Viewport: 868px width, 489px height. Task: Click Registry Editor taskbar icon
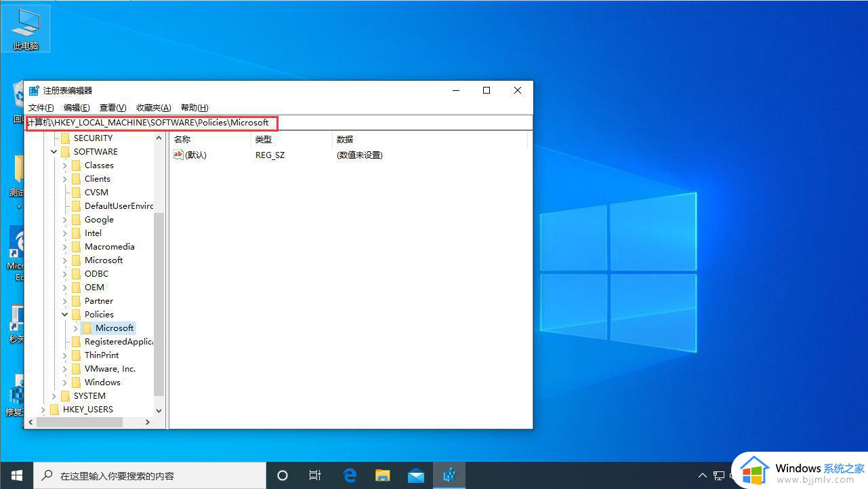pyautogui.click(x=449, y=475)
